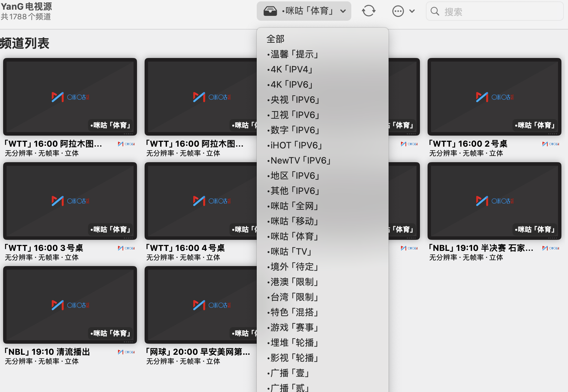Click the「WTT」16:00 3号桌 title text
The width and height of the screenshot is (568, 392).
(43, 248)
